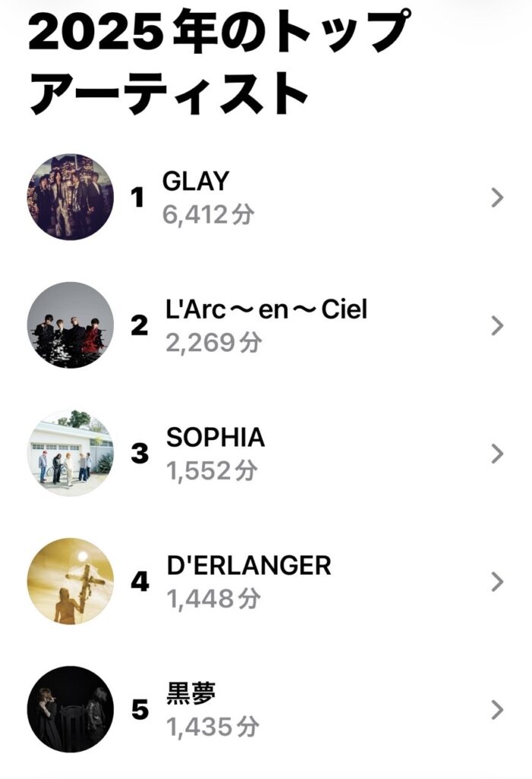Image resolution: width=532 pixels, height=779 pixels.
Task: Tap D'ERLANGER artist name
Action: coord(249,565)
